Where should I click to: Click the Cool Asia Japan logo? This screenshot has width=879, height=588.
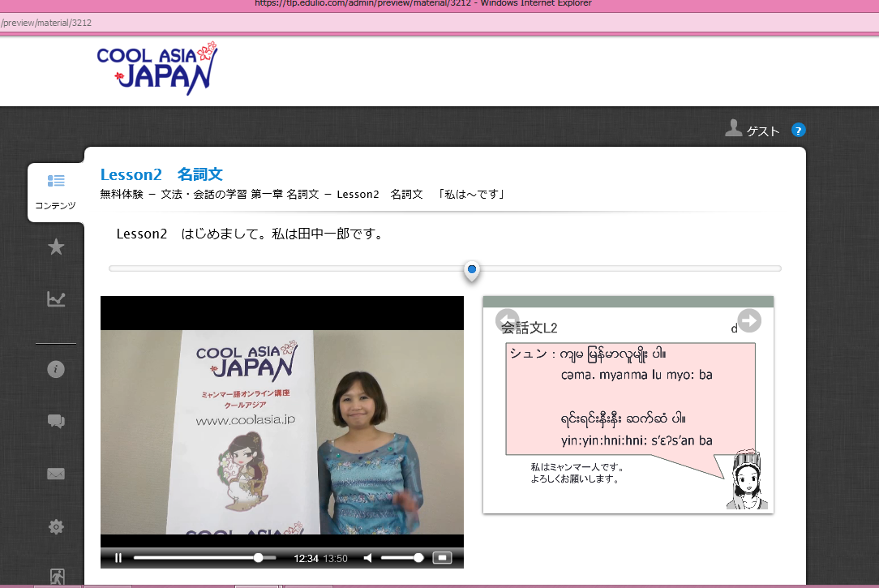click(157, 68)
